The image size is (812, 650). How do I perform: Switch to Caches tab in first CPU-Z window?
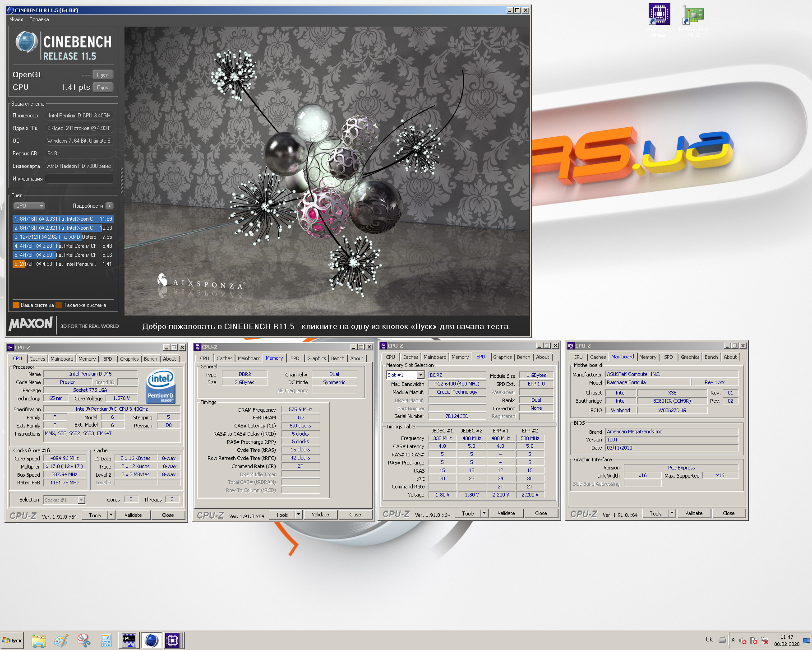[x=37, y=359]
